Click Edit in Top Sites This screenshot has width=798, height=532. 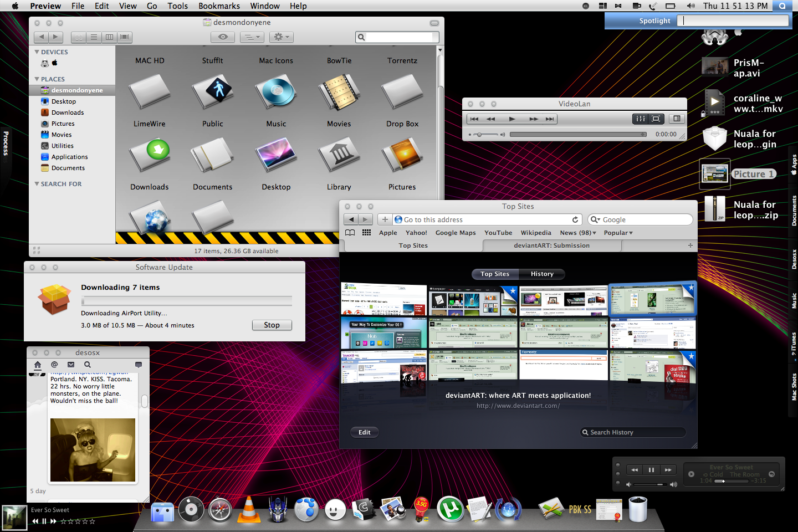click(365, 432)
